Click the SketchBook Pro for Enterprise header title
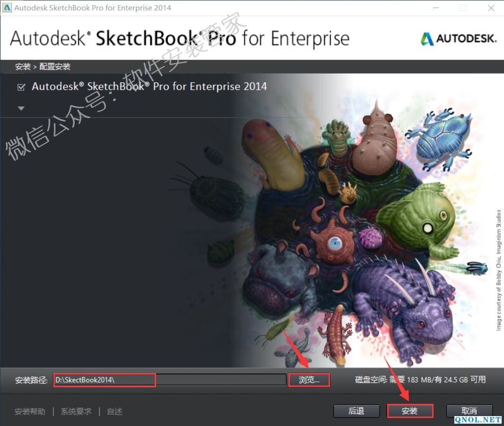The width and height of the screenshot is (504, 426). (180, 39)
